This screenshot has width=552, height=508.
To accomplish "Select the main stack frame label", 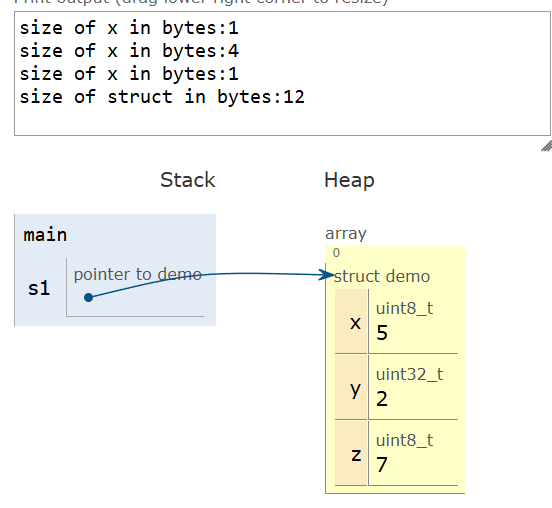I will [45, 235].
